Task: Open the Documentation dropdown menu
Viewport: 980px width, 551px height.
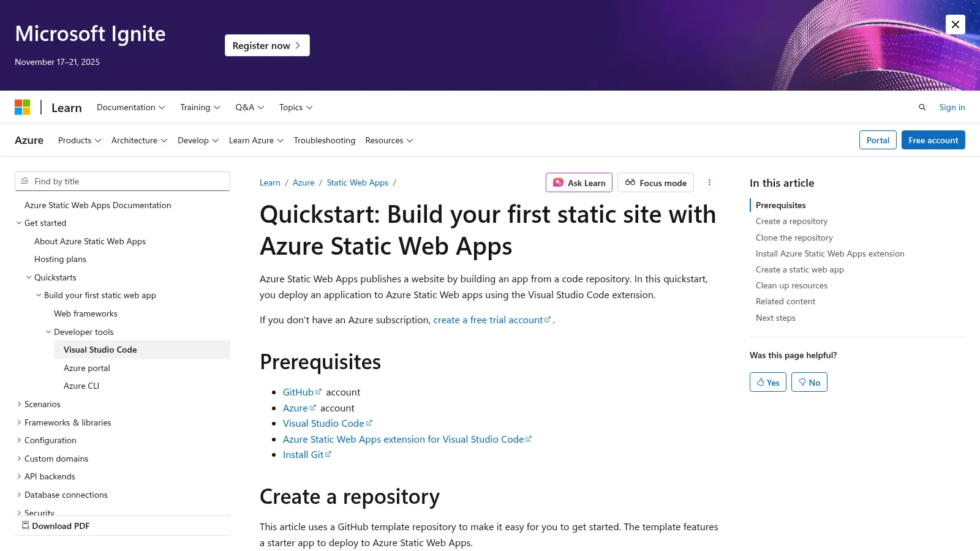Action: click(x=131, y=107)
